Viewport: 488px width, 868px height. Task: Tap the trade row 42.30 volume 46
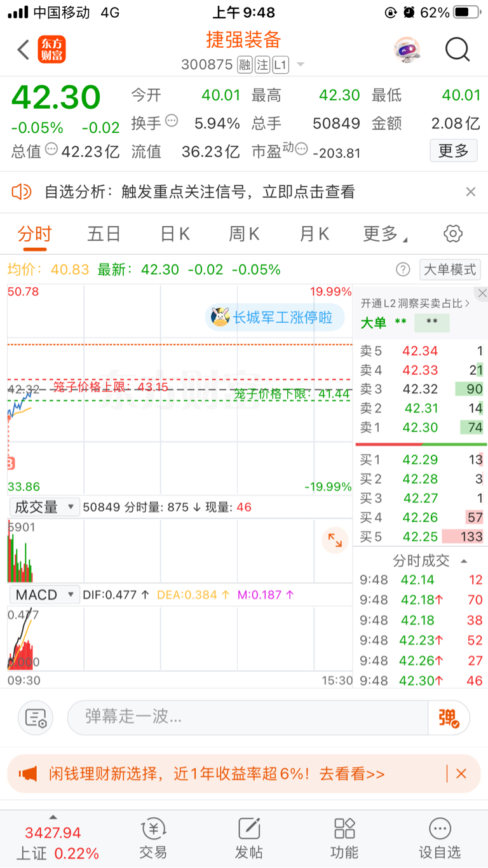click(x=421, y=681)
